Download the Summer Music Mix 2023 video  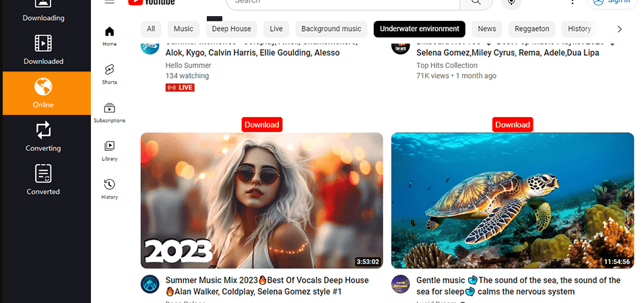(x=262, y=125)
